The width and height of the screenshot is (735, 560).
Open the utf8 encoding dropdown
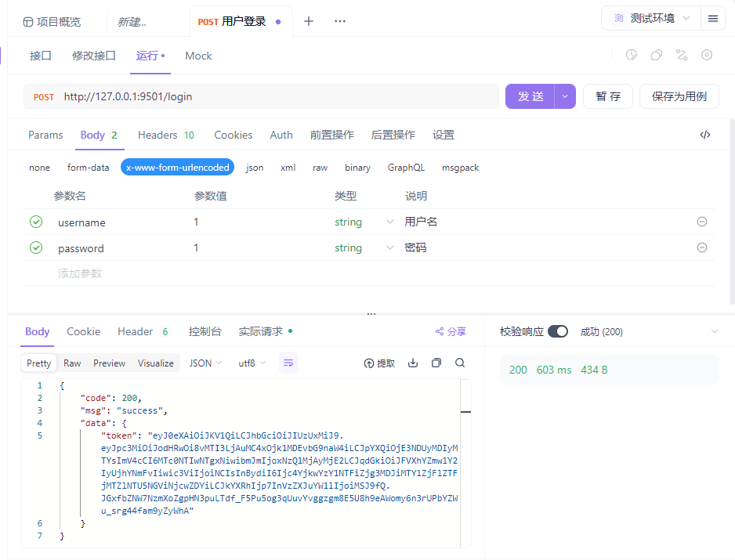click(252, 363)
